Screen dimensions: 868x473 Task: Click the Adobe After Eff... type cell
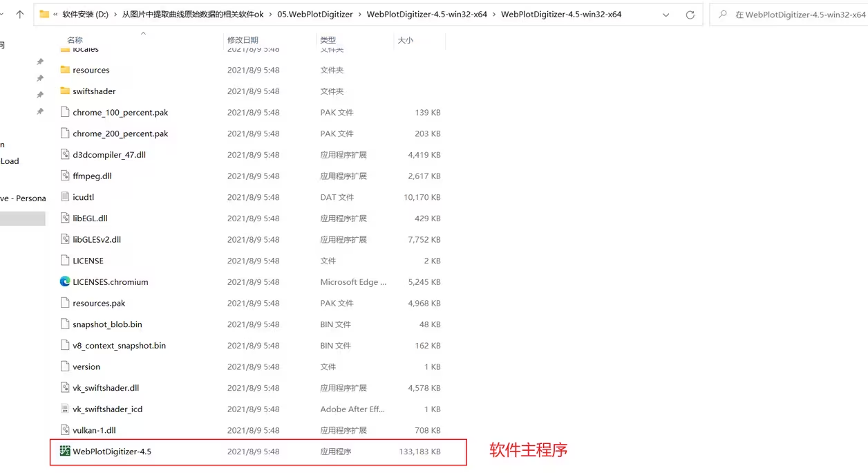click(352, 409)
